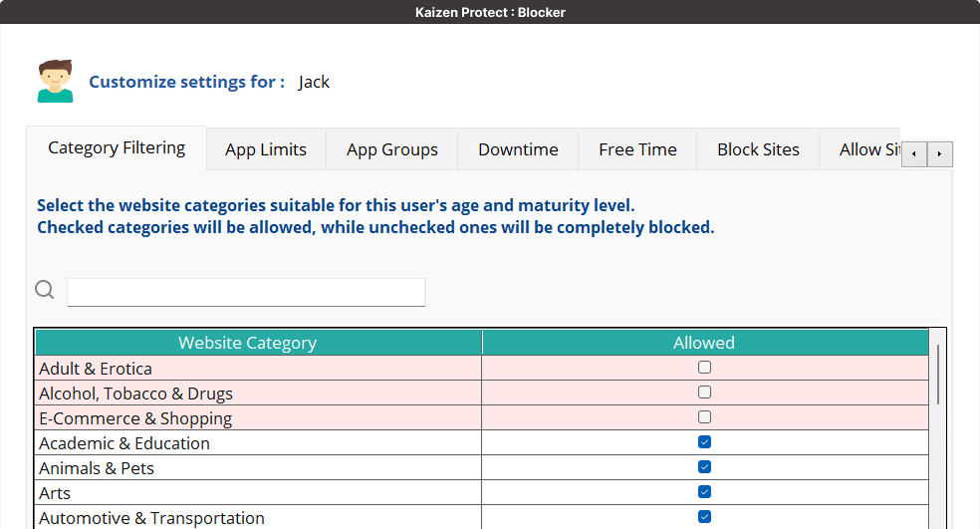Screen dimensions: 980x529
Task: Click the Jack user avatar icon
Action: pos(56,82)
